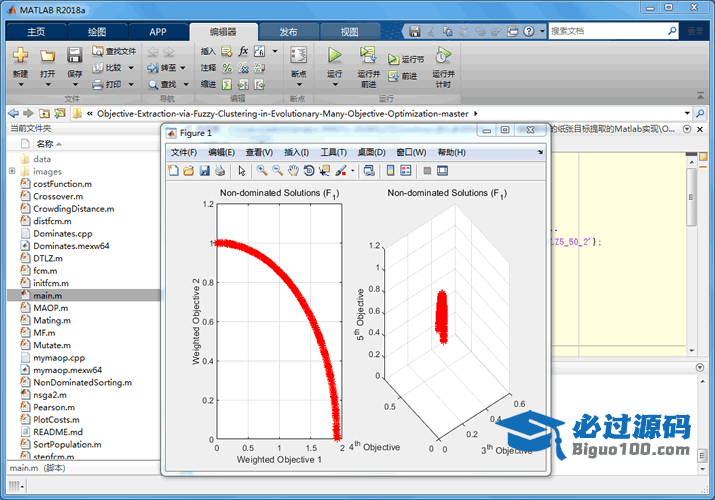The width and height of the screenshot is (715, 500).
Task: Click the Run and Time icon
Action: tap(443, 56)
